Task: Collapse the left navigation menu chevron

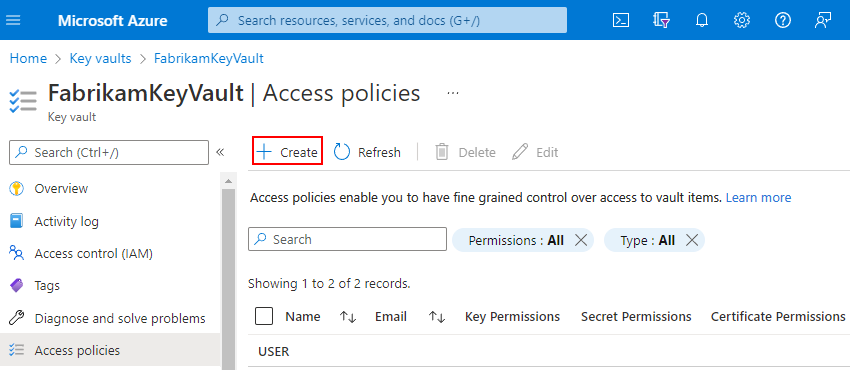Action: [x=220, y=152]
